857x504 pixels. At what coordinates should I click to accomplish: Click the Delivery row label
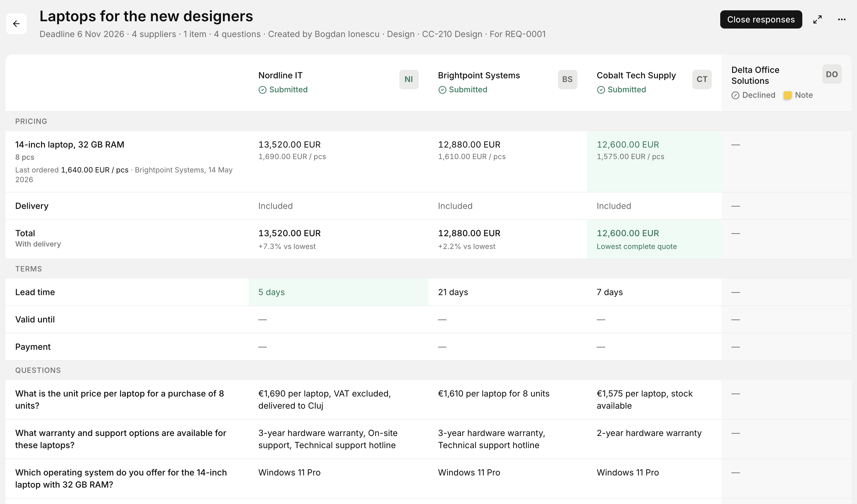click(x=32, y=206)
